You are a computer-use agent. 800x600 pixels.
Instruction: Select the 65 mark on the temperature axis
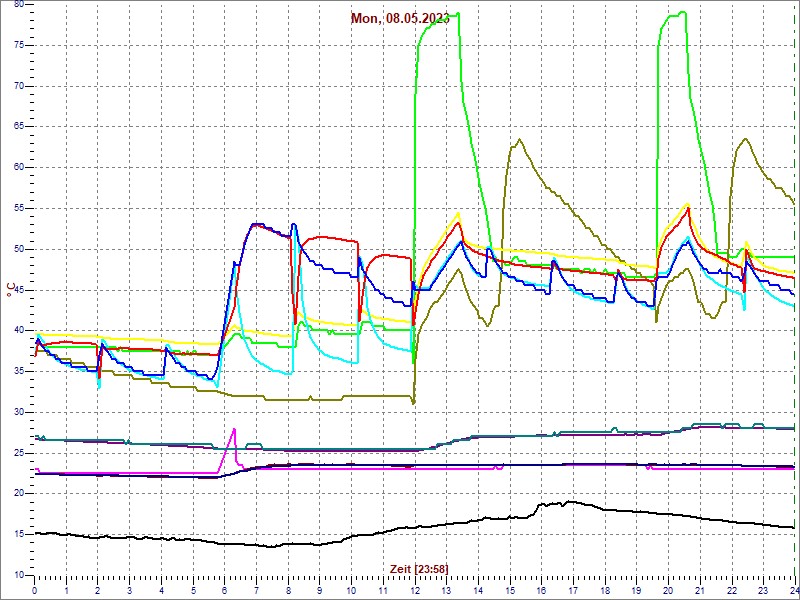click(18, 127)
